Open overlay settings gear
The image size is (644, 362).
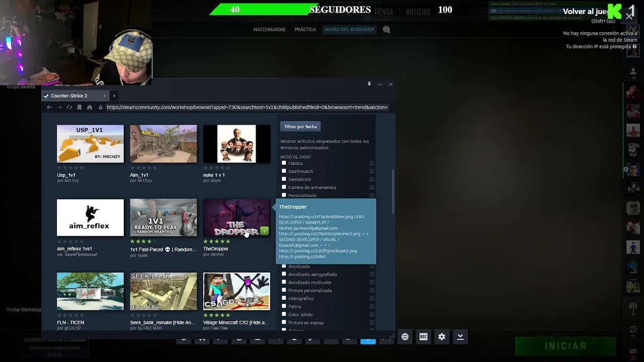[442, 337]
